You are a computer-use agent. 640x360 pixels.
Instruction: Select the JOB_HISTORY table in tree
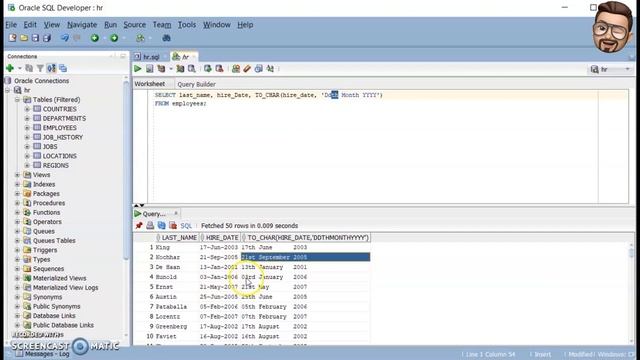point(62,137)
